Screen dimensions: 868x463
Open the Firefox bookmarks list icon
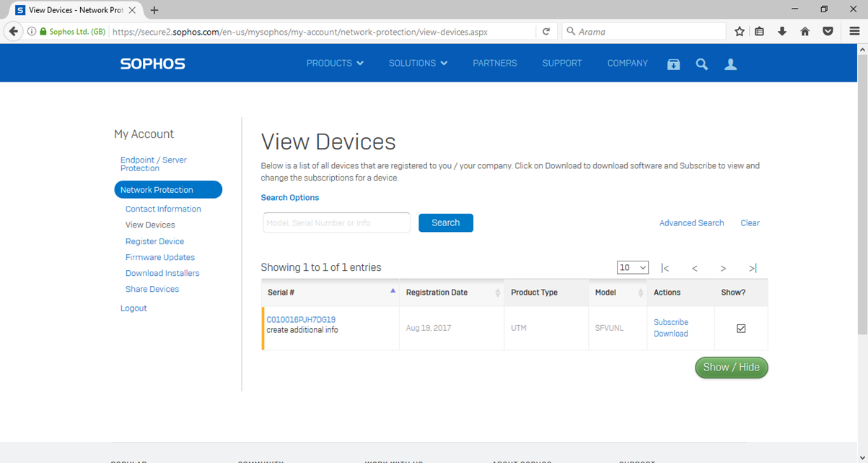click(760, 32)
